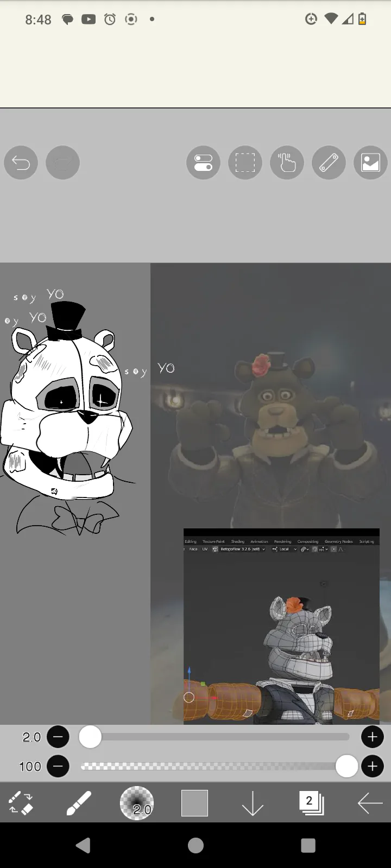Tap the redo arrow button
Image resolution: width=391 pixels, height=868 pixels.
coord(62,162)
